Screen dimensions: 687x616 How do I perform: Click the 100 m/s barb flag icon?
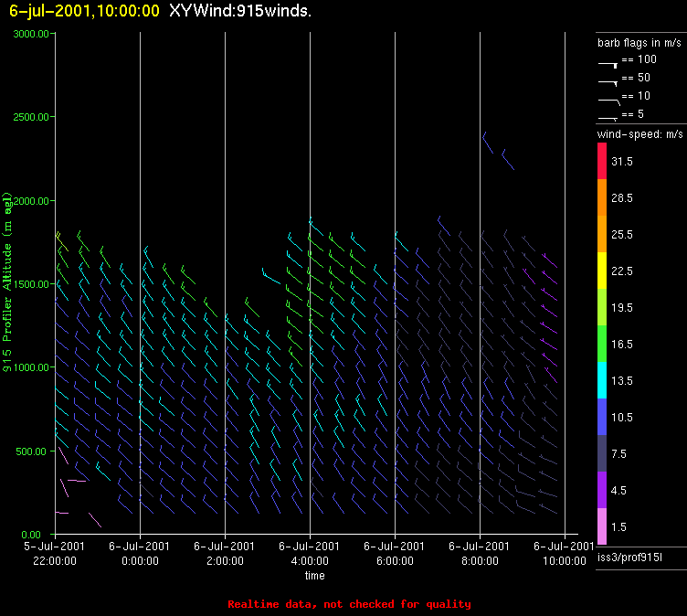(608, 65)
